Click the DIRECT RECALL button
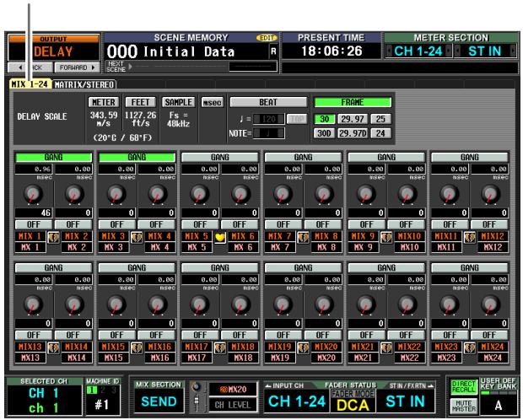This screenshot has width=523, height=420. 463,387
